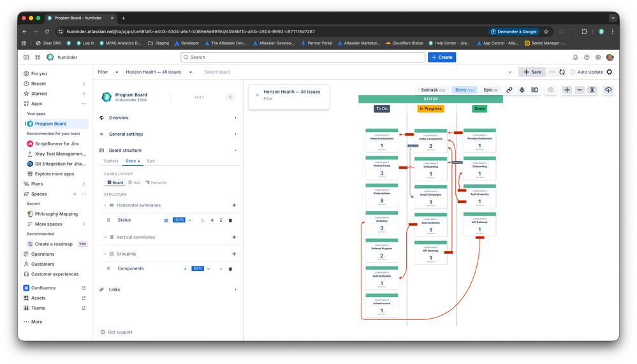The image size is (637, 364).
Task: Open the Horizon Health — All Issues dropdown
Action: 158,72
